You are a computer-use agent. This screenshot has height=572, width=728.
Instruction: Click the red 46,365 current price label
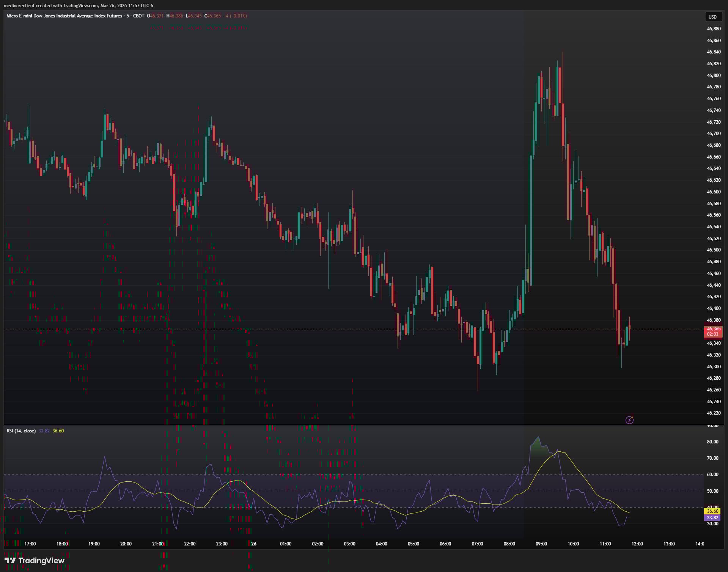713,329
